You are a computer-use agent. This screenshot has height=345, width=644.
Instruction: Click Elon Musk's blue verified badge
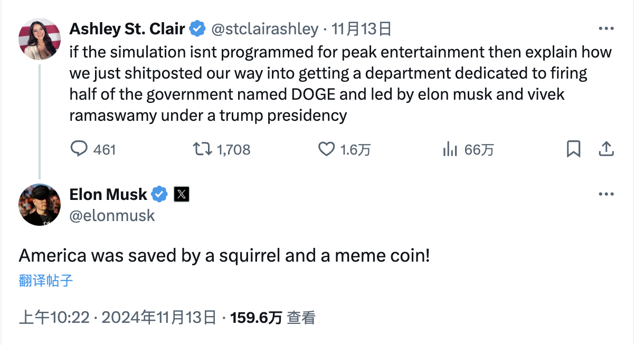coord(159,195)
